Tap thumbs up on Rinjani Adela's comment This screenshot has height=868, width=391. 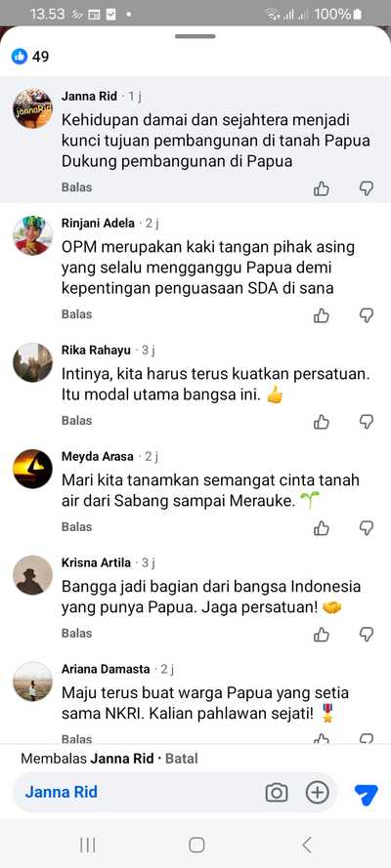point(322,315)
